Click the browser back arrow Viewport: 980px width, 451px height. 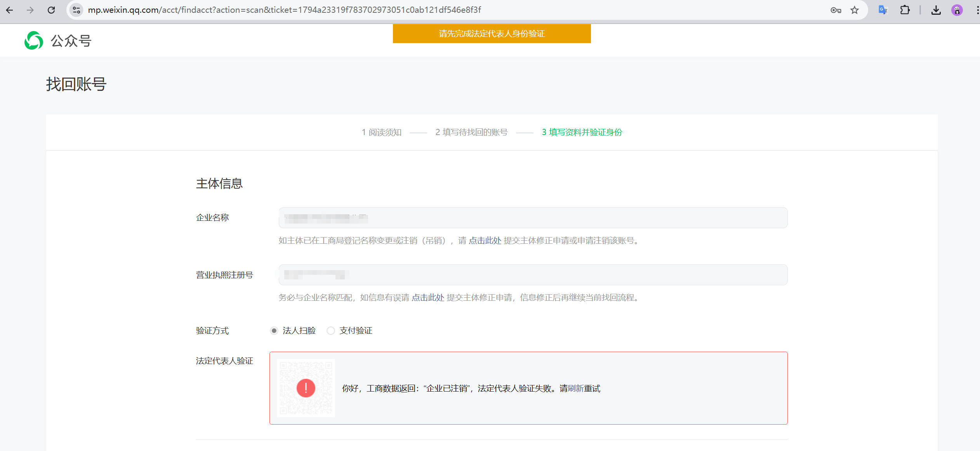click(x=10, y=10)
